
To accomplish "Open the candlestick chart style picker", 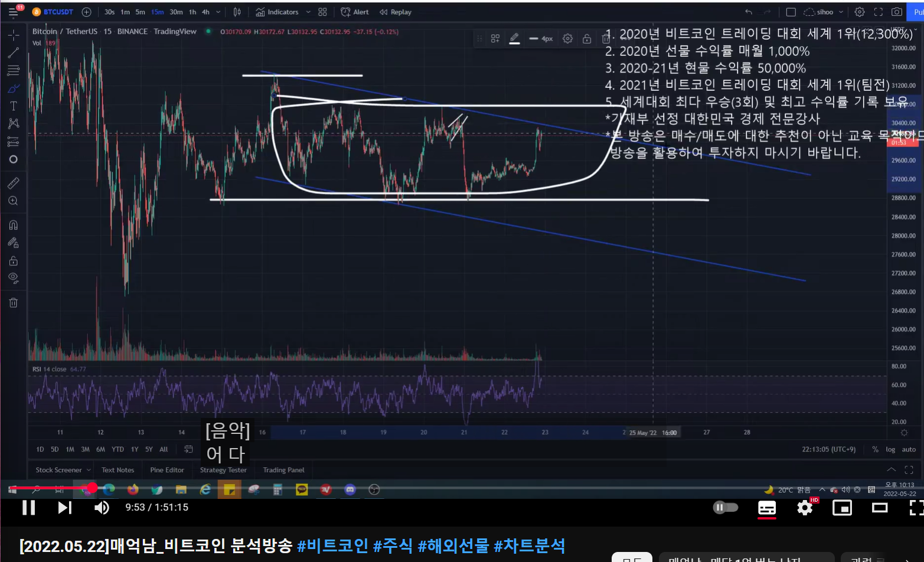I will pos(237,12).
